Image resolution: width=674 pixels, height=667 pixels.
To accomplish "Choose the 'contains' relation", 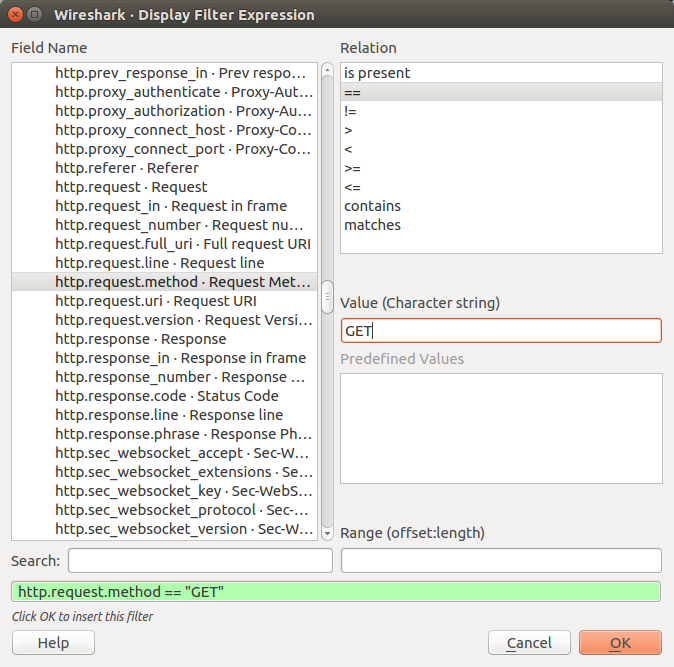I will [501, 206].
